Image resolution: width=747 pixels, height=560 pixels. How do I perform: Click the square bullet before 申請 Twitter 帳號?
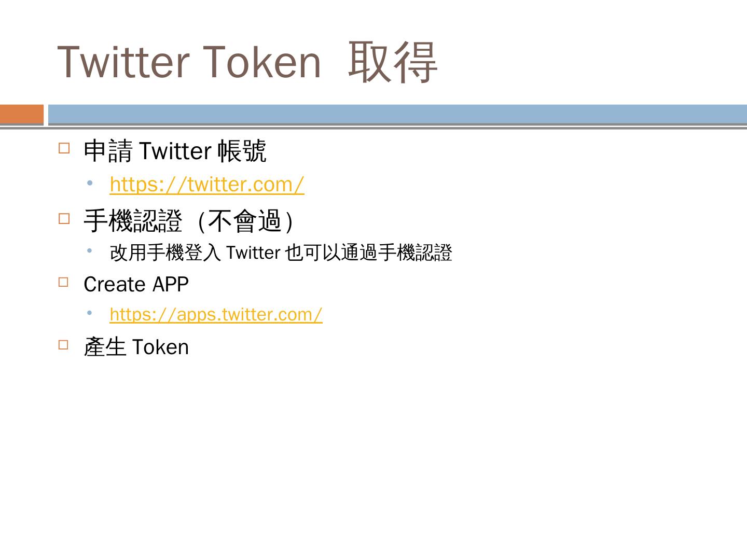tap(64, 148)
